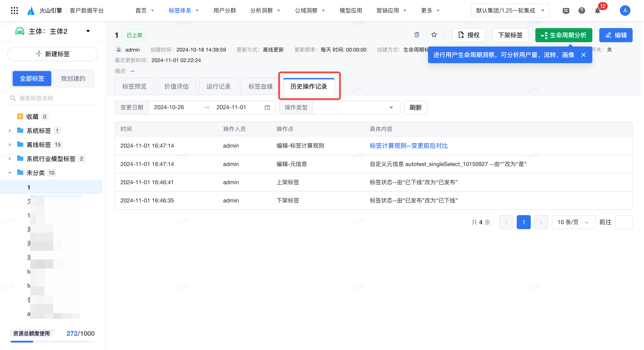Click 新建标签 button
Viewport: 644px width, 350px height.
click(53, 54)
